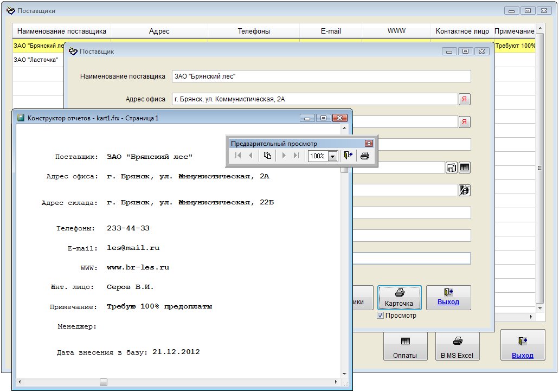Screen dimensions: 559x392
Task: Print report using the preview toolbar printer icon
Action: [365, 156]
